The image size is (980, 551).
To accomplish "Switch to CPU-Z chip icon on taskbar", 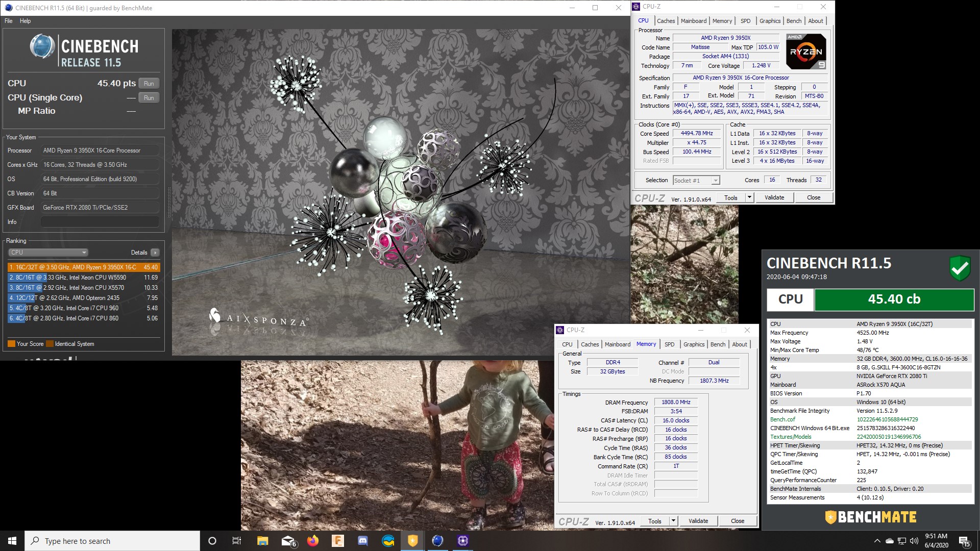I will [x=463, y=541].
